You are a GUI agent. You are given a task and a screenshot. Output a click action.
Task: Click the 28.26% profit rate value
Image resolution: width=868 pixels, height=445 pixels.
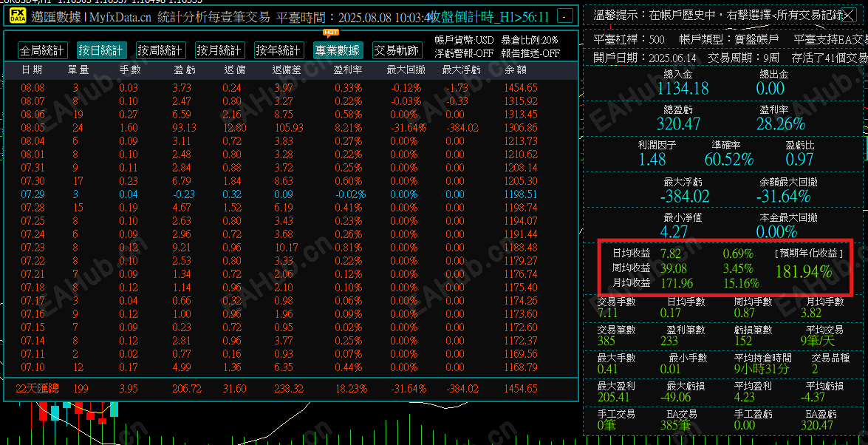(781, 123)
